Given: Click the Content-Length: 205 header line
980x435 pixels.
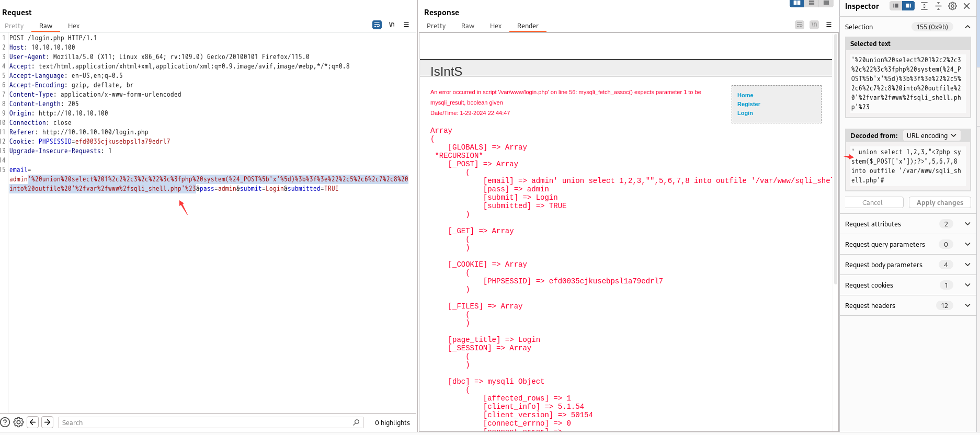Looking at the screenshot, I should pyautogui.click(x=44, y=104).
